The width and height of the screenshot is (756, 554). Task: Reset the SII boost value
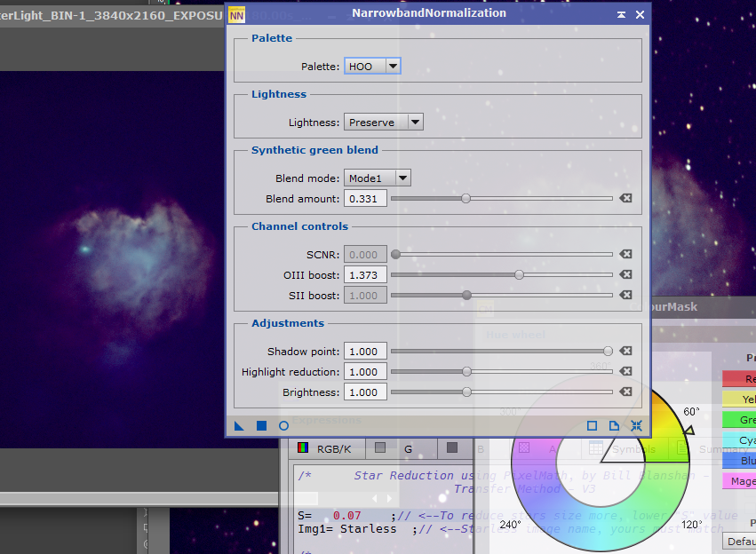[625, 295]
